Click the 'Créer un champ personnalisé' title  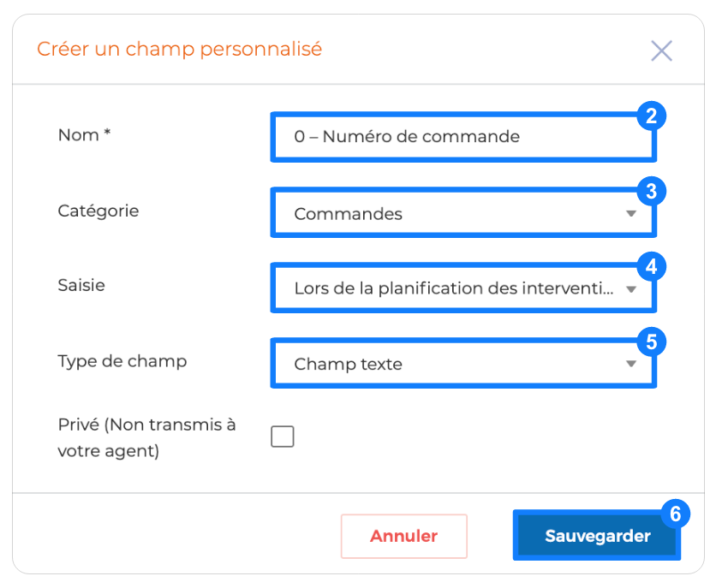[x=180, y=50]
